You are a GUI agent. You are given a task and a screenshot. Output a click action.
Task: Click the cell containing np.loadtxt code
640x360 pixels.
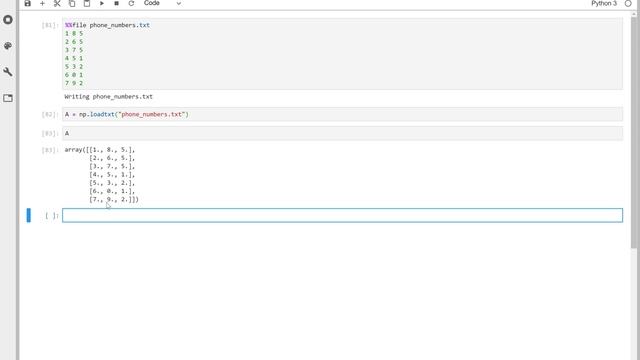[x=342, y=114]
